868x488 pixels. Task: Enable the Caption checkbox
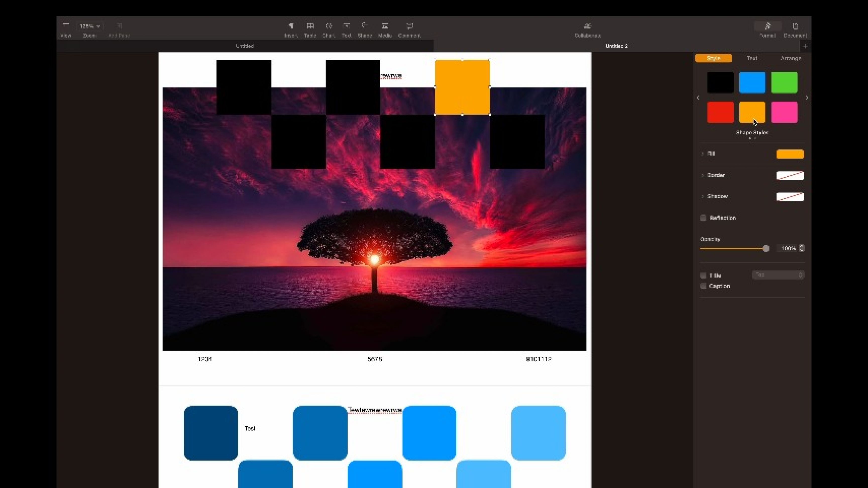[703, 286]
